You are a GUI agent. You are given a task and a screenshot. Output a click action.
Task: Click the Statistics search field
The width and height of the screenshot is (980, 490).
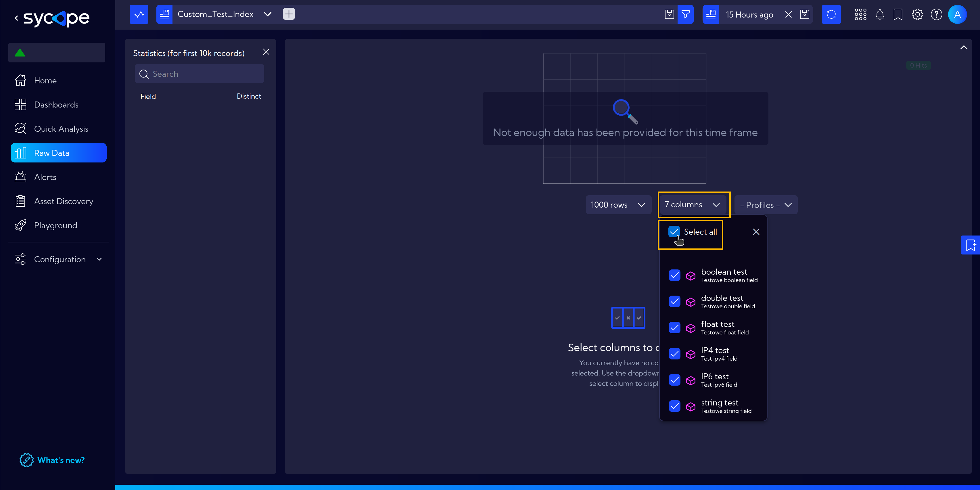tap(199, 74)
